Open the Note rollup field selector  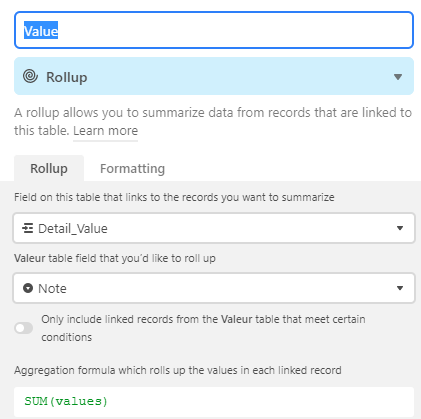click(x=214, y=288)
